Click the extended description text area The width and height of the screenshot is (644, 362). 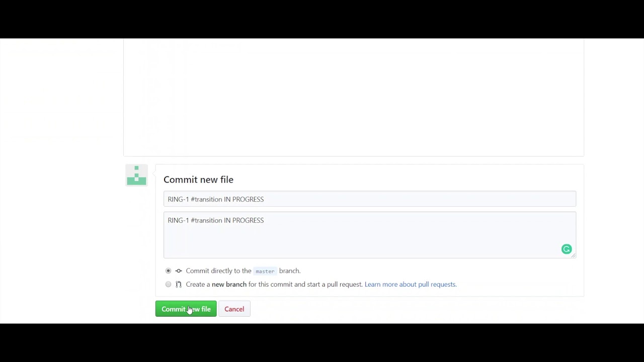pyautogui.click(x=370, y=235)
